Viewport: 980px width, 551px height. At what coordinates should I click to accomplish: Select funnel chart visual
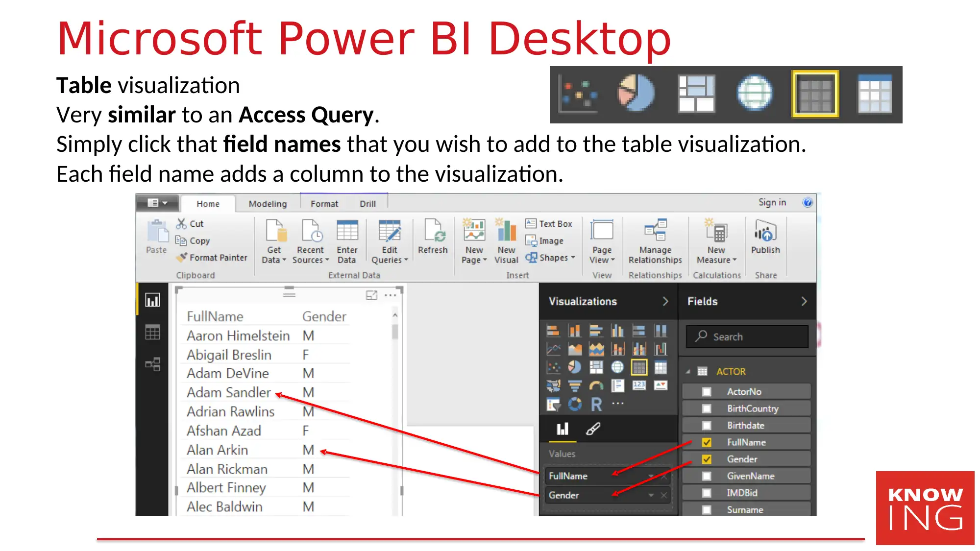574,386
